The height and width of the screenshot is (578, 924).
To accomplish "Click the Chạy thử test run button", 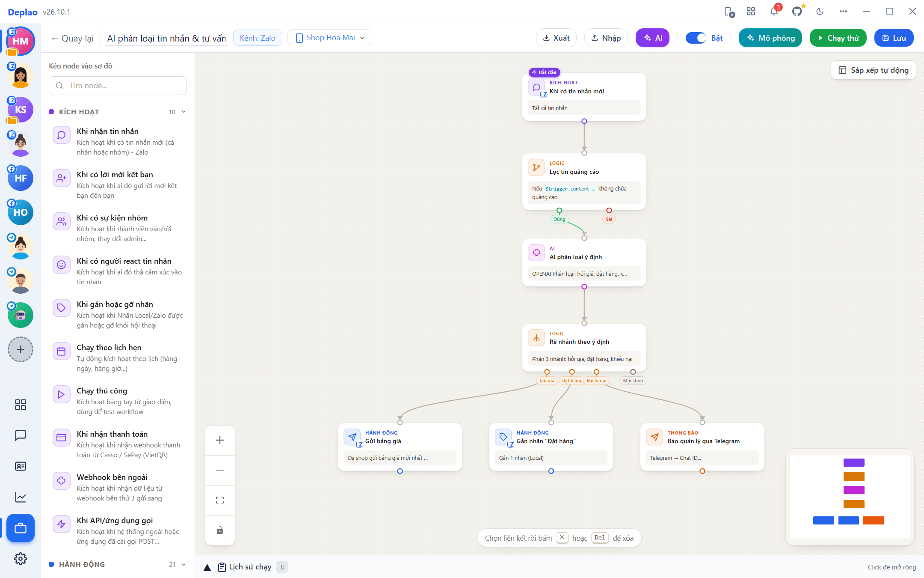I will coord(838,38).
